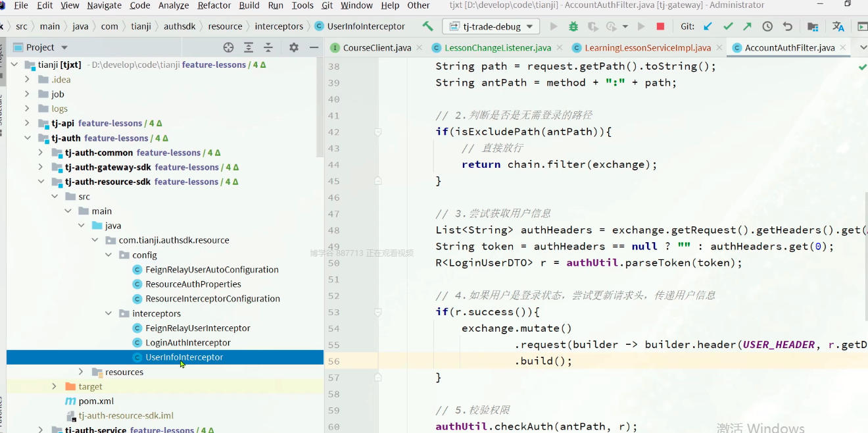Screen dimensions: 868x433
Task: Click the Git Push green arrow
Action: click(748, 26)
